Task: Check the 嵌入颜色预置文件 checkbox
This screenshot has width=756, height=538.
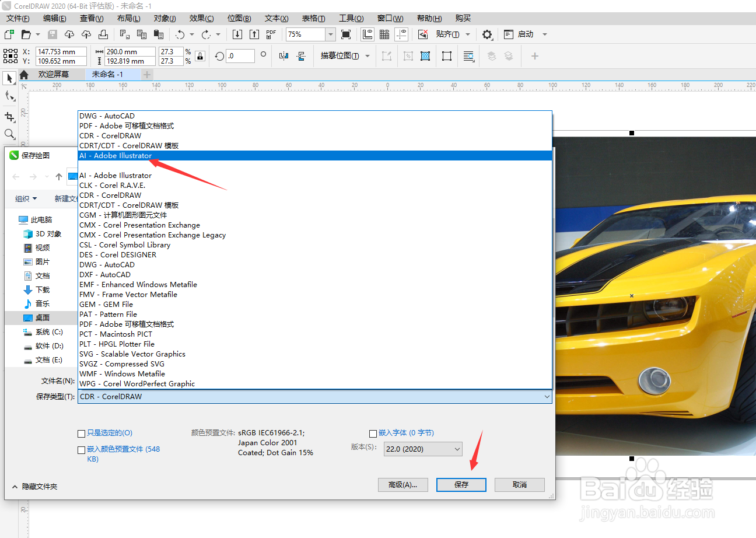Action: 82,450
